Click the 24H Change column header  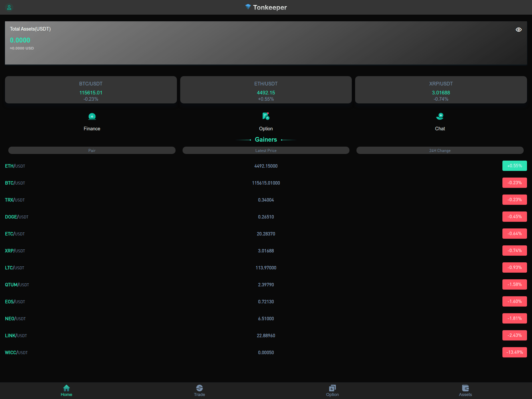click(x=440, y=150)
